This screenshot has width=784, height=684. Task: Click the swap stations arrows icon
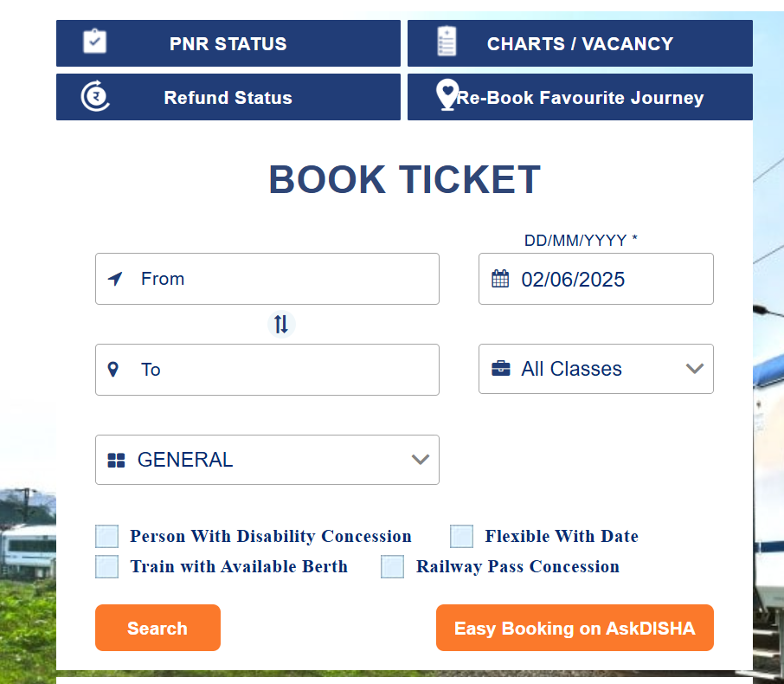click(x=281, y=324)
